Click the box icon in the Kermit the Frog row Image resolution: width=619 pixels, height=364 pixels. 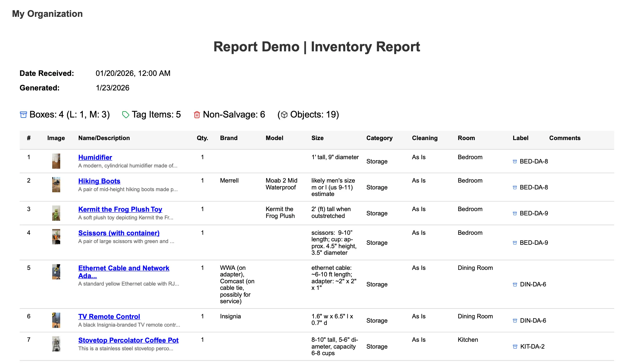coord(515,213)
